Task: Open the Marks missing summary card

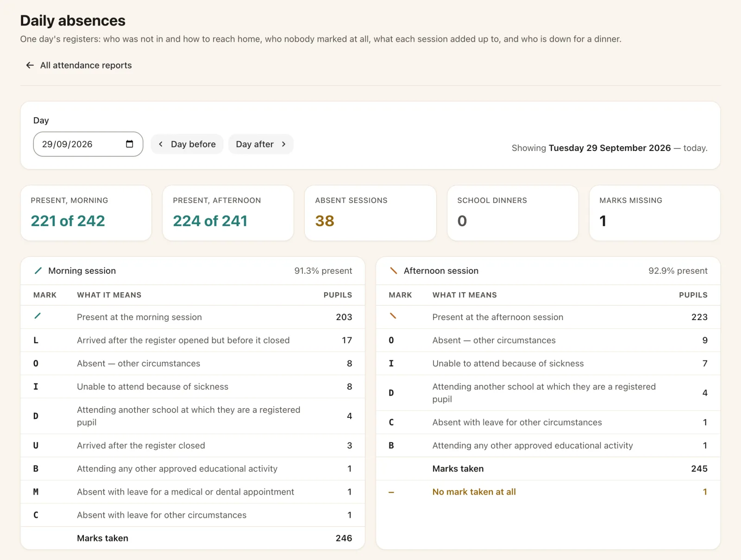Action: (x=655, y=213)
